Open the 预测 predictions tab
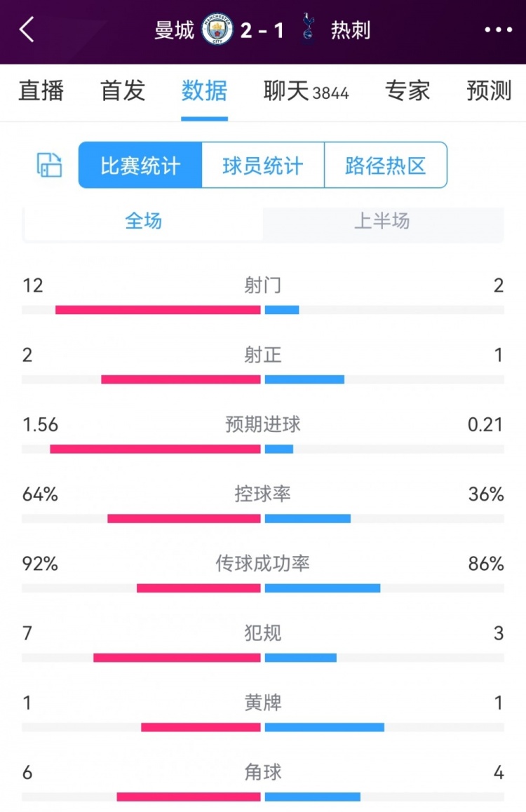The width and height of the screenshot is (526, 812). point(487,91)
